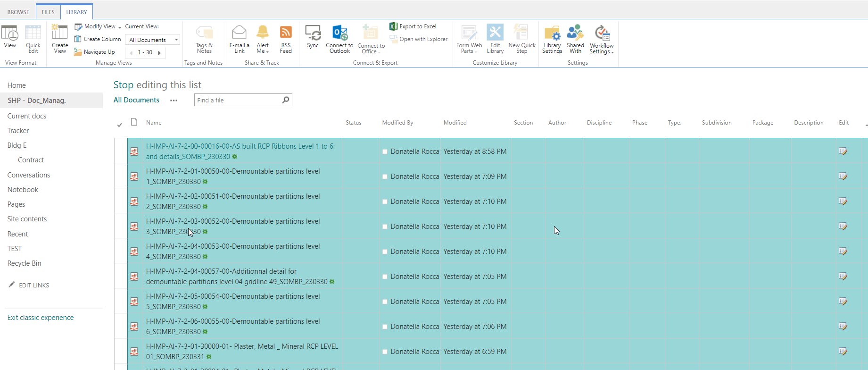Expand the Modify View dropdown arrow
This screenshot has height=370, width=868.
(120, 27)
